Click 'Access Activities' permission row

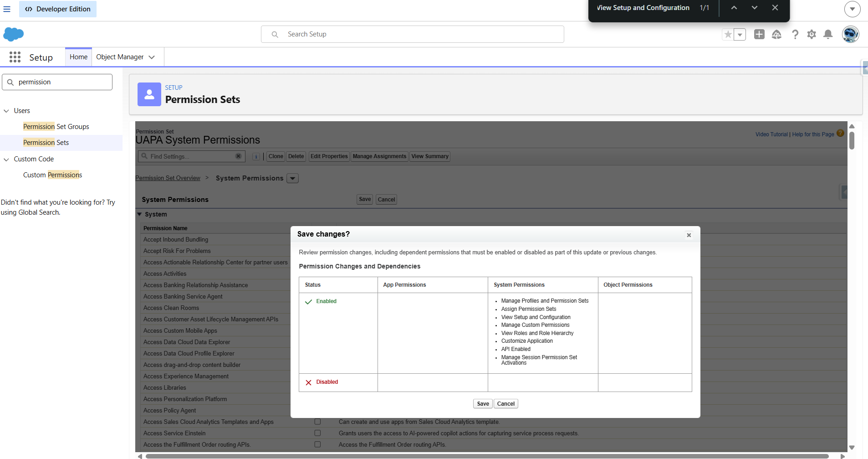[x=165, y=273]
